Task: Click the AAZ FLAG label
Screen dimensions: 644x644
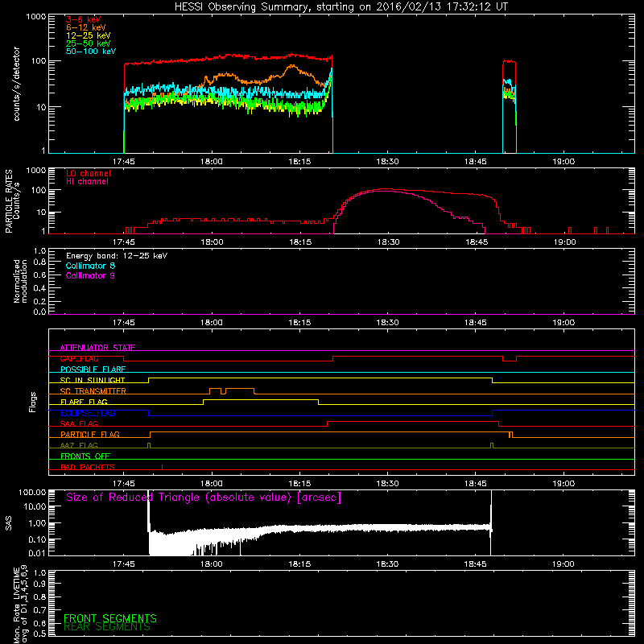Action: (x=79, y=445)
